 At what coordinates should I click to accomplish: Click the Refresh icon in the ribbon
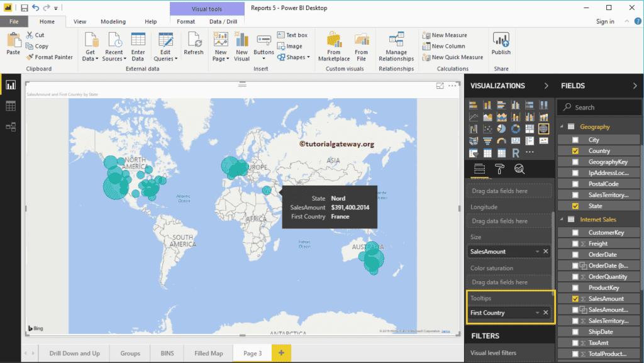[x=194, y=44]
